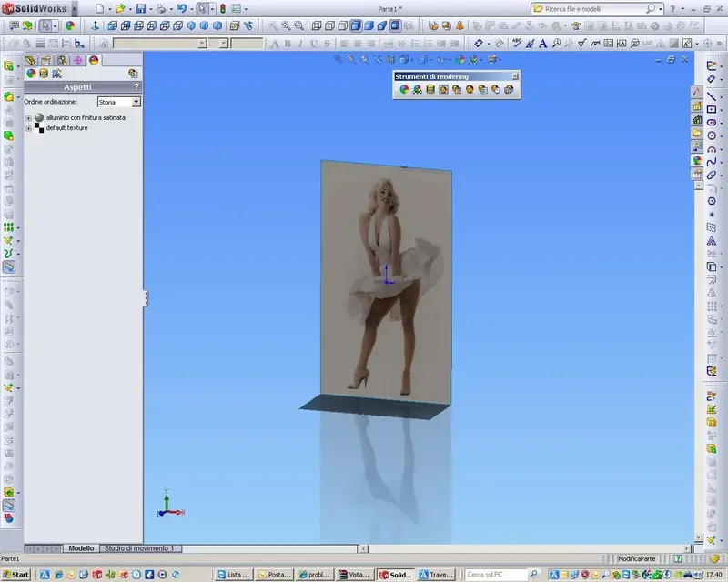This screenshot has height=582, width=728.
Task: Expand the default texture tree item
Action: pyautogui.click(x=29, y=128)
